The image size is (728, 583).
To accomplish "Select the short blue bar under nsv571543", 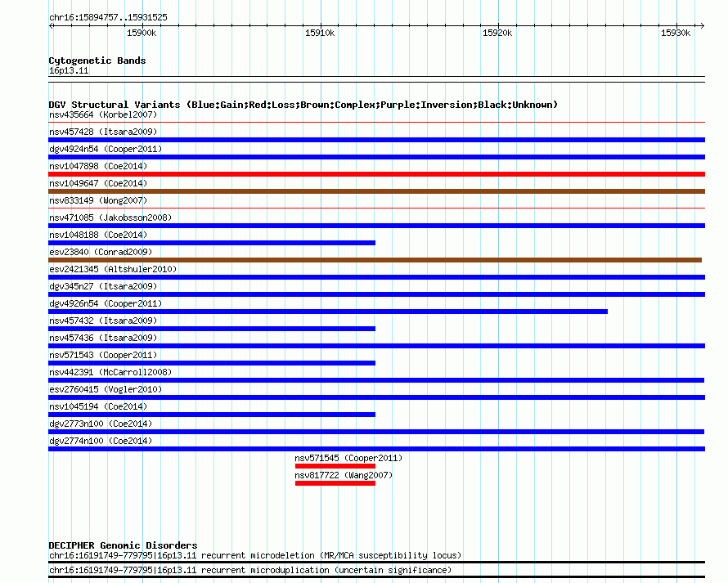I will pyautogui.click(x=212, y=363).
